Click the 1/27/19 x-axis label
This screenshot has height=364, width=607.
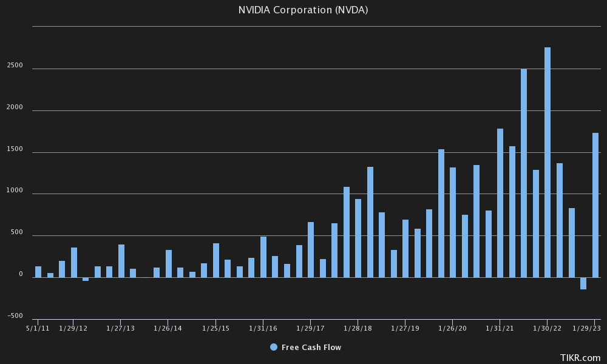pyautogui.click(x=405, y=328)
